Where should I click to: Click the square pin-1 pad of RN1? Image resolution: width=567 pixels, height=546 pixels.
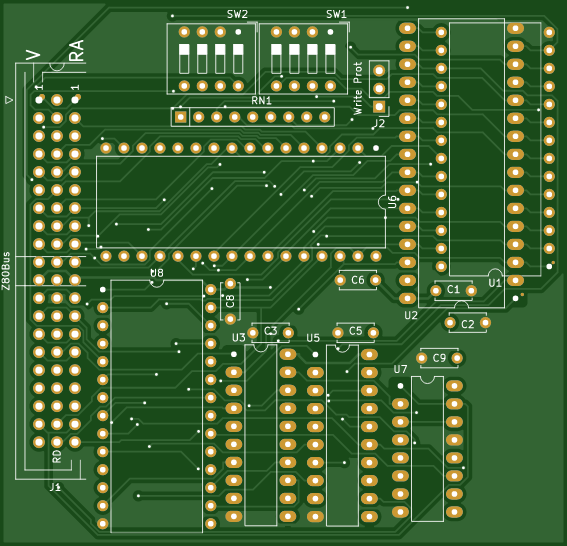coord(180,117)
